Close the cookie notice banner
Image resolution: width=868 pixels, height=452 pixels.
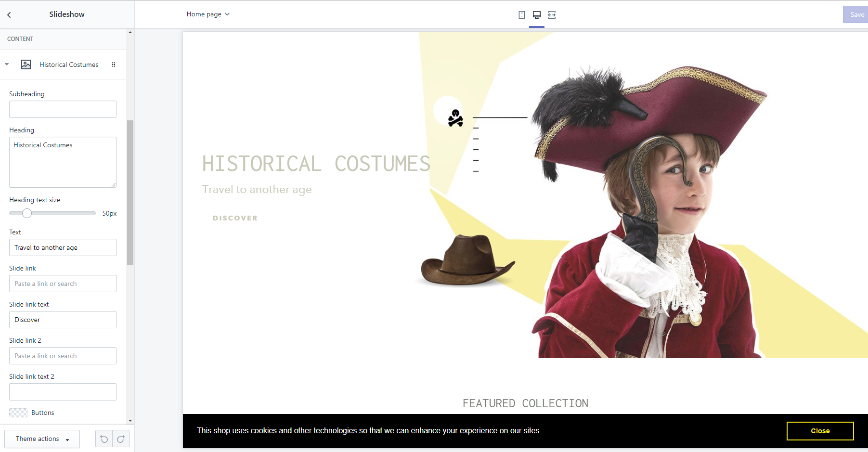point(819,431)
